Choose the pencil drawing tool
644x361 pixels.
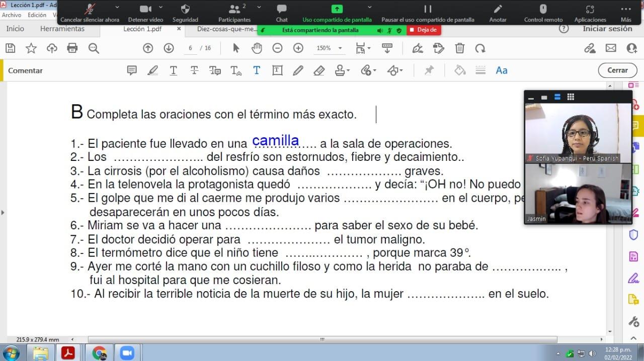click(x=298, y=70)
